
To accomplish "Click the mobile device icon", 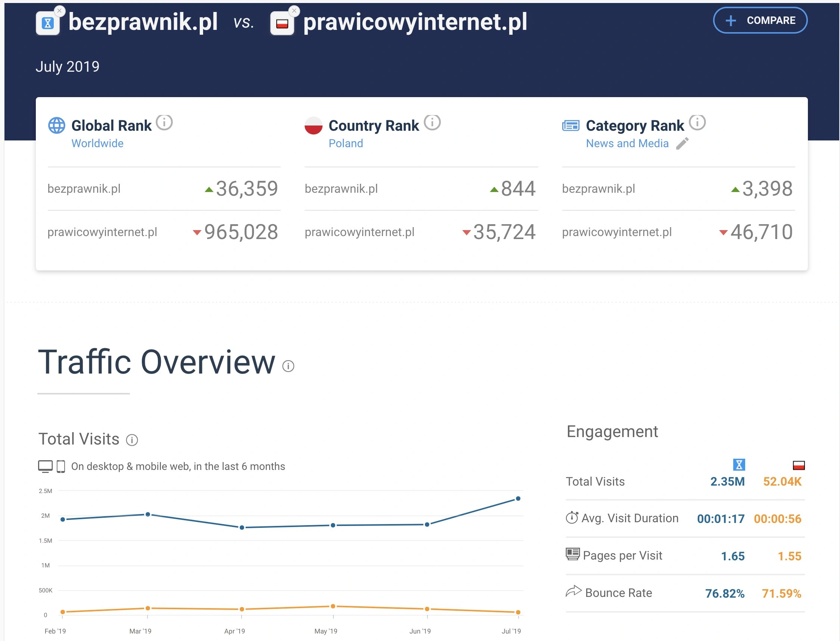I will click(x=60, y=466).
